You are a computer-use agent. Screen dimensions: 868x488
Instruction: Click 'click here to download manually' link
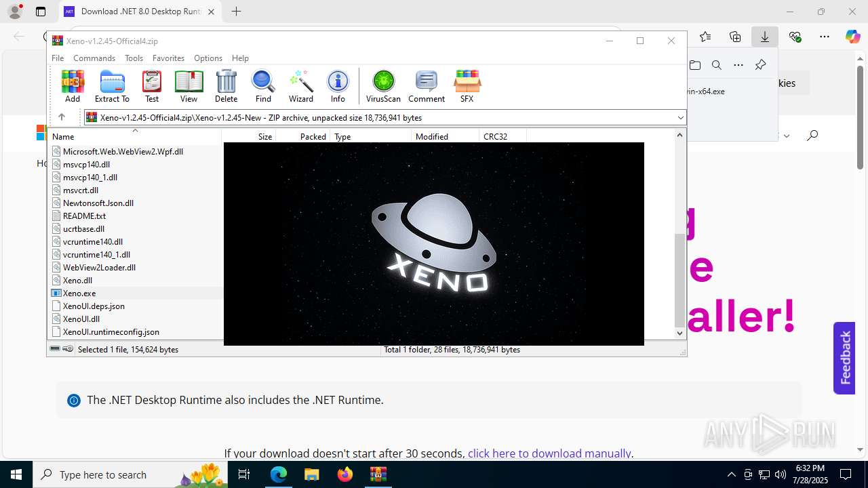coord(549,453)
